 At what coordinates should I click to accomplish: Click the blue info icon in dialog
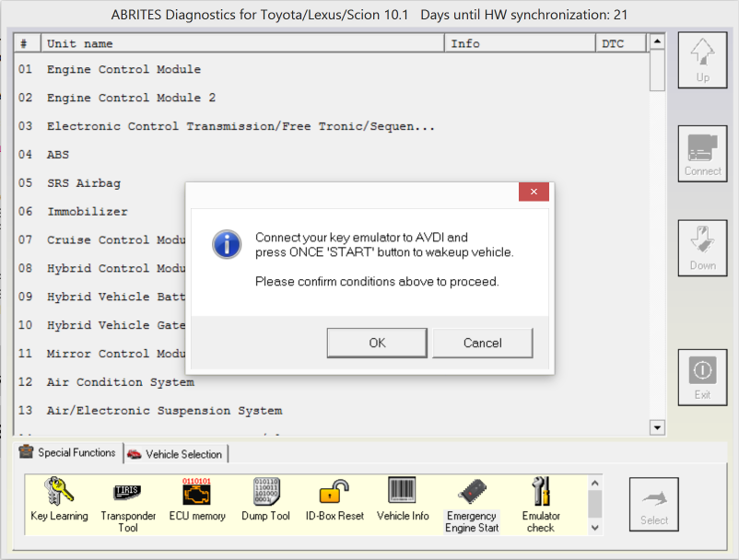pyautogui.click(x=227, y=244)
